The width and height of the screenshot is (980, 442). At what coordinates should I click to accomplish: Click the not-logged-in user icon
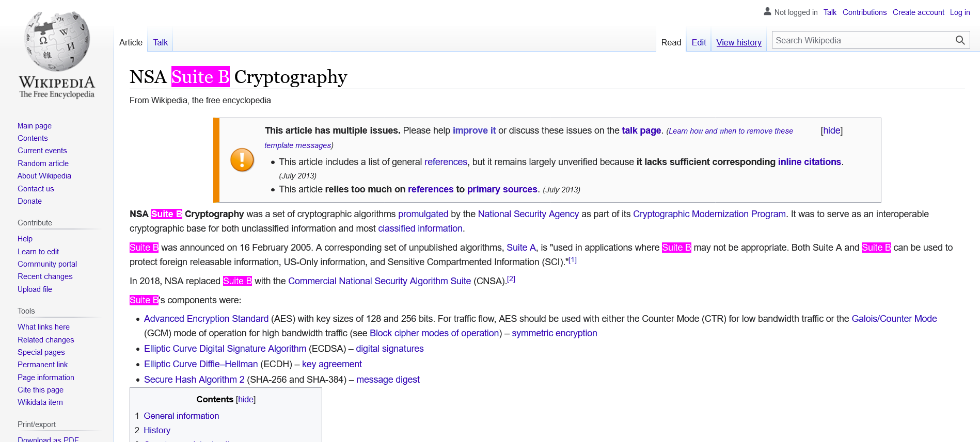tap(767, 11)
